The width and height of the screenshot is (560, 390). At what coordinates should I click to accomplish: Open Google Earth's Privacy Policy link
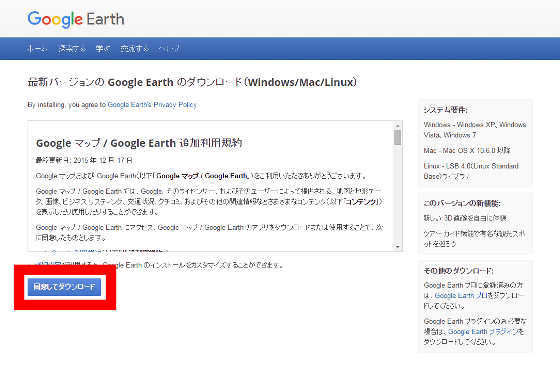(x=152, y=105)
